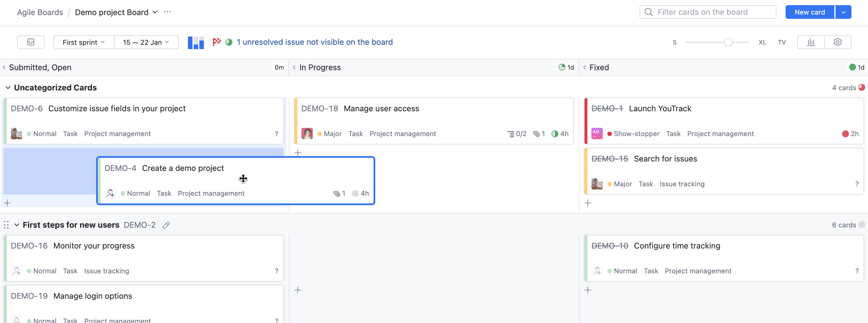
Task: Open the First sprint dropdown
Action: click(x=84, y=42)
